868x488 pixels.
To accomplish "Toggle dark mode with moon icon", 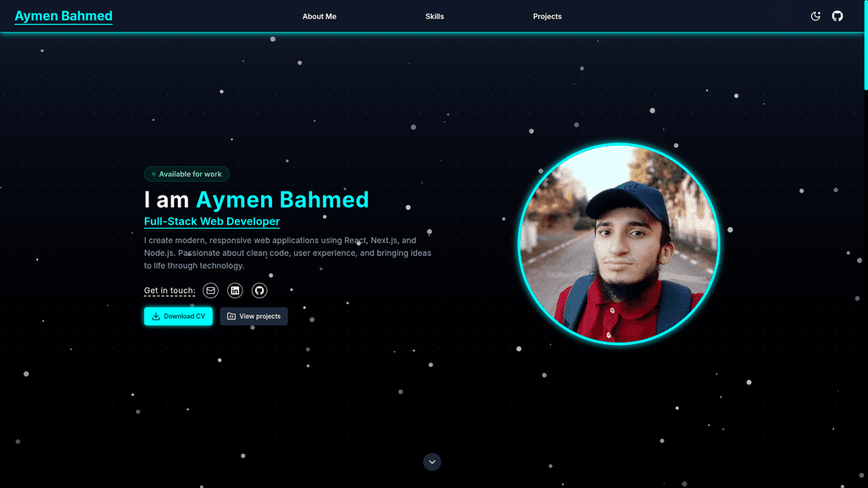I will pyautogui.click(x=815, y=16).
